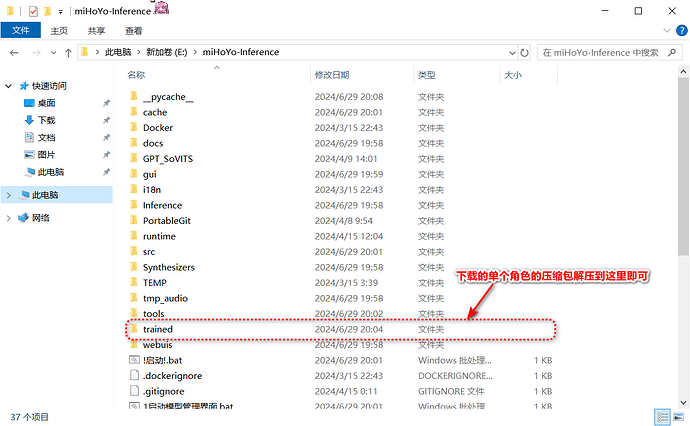Open the quick access toolbar customize arrow

point(61,12)
